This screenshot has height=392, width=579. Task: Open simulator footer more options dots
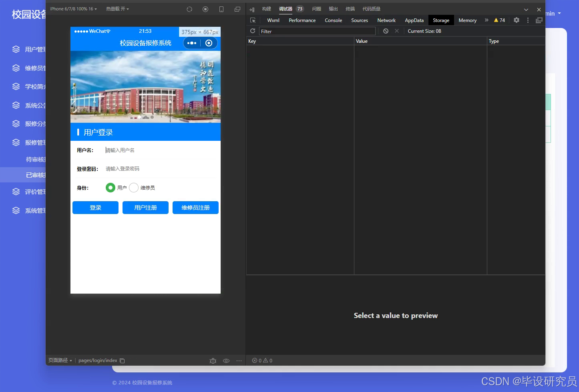(x=239, y=361)
